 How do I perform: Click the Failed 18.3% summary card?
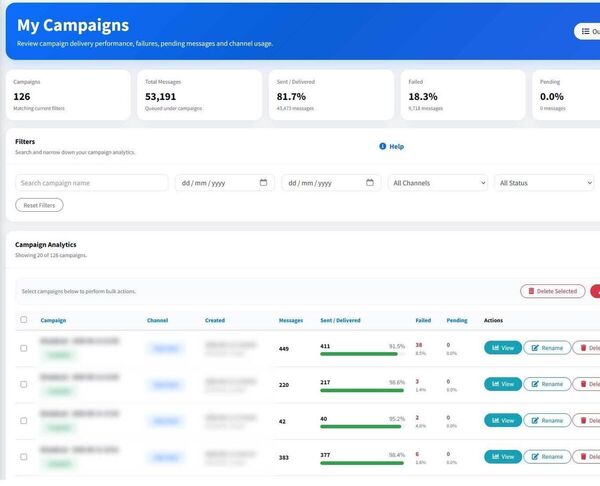coord(463,95)
